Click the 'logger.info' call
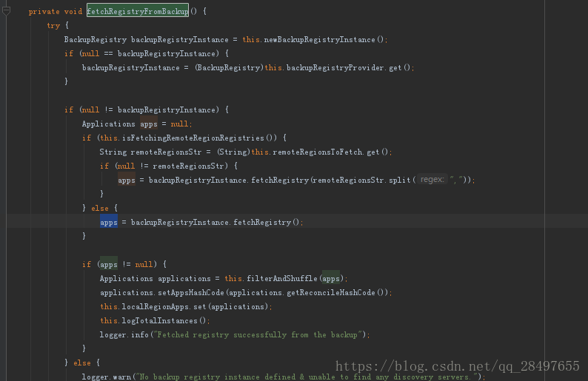 124,335
